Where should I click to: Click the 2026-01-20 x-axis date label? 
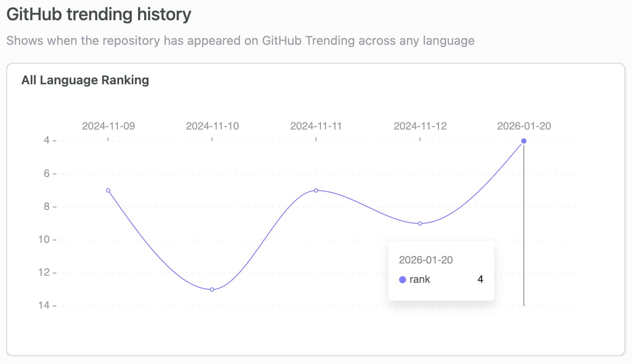(x=523, y=126)
